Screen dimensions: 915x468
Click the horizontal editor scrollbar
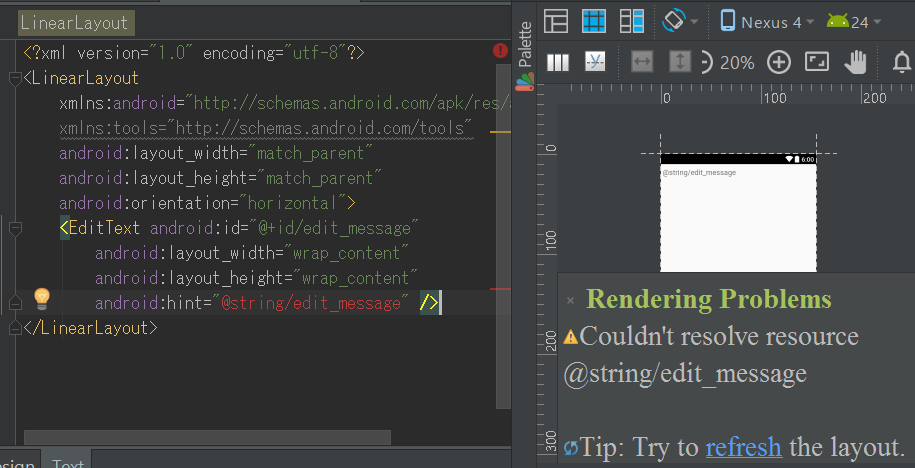pos(207,437)
